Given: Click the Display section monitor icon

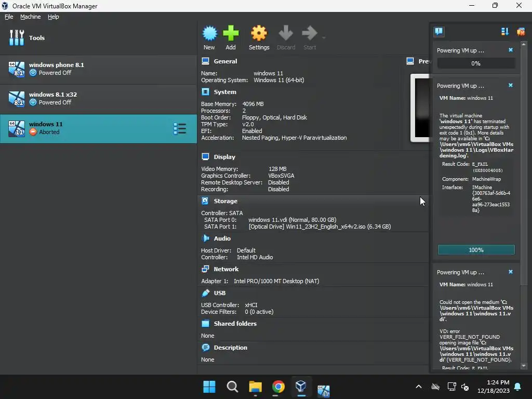Looking at the screenshot, I should pos(205,157).
